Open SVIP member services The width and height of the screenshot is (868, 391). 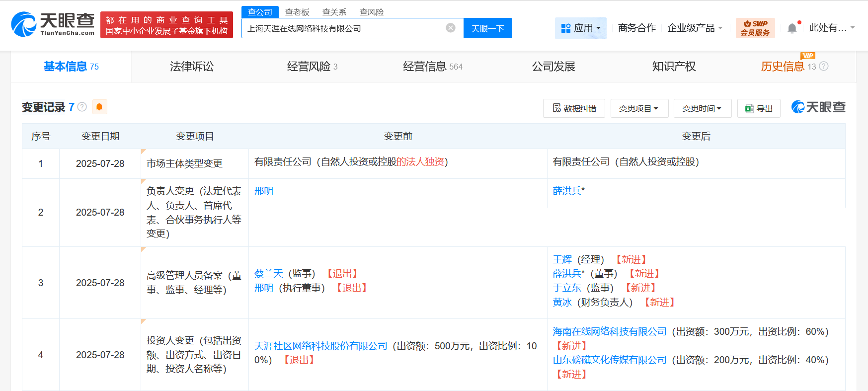point(755,28)
